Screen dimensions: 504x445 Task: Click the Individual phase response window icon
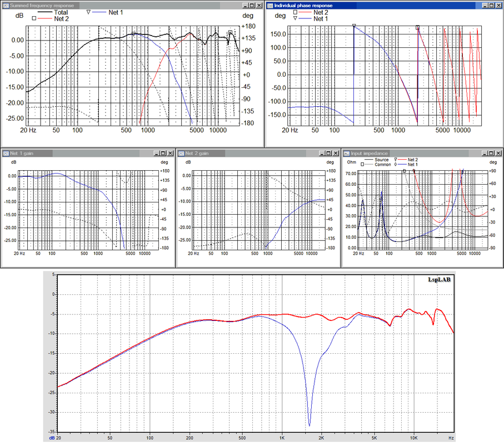(x=270, y=6)
